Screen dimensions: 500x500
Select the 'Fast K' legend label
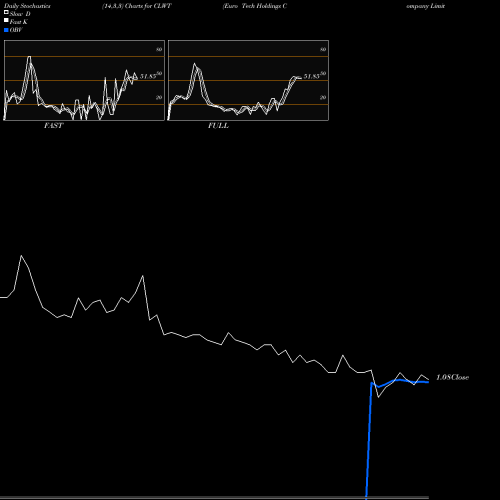click(x=19, y=22)
